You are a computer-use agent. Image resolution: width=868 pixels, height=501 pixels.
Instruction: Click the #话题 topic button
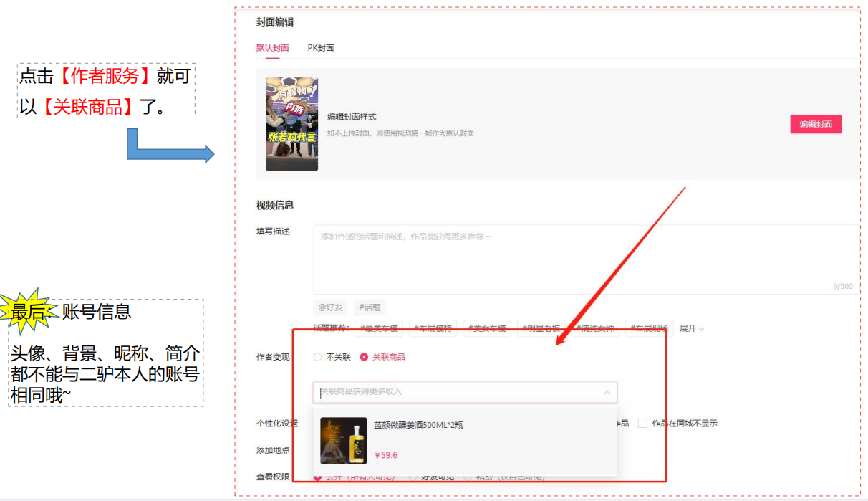tap(370, 307)
